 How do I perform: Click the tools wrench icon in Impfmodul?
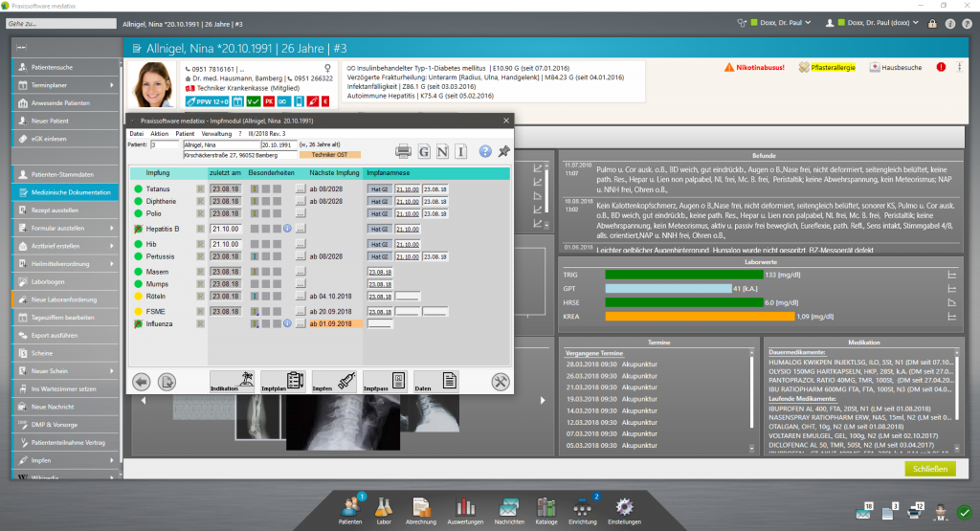[501, 381]
